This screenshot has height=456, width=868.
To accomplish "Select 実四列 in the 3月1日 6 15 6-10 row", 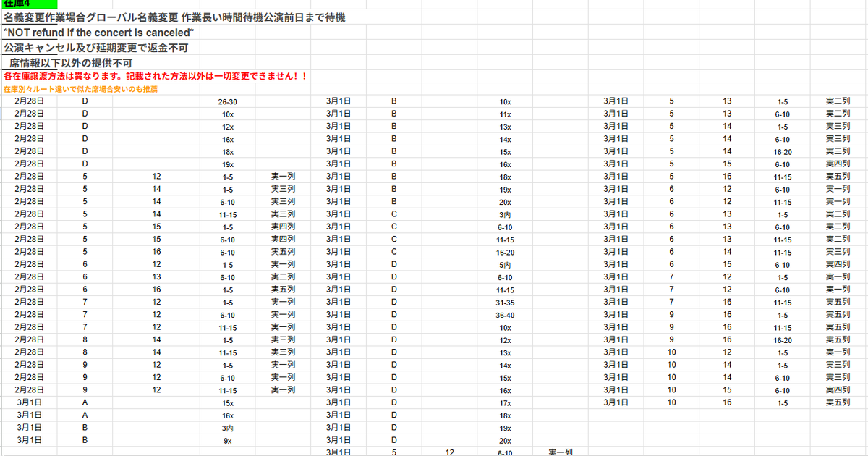I will (838, 265).
